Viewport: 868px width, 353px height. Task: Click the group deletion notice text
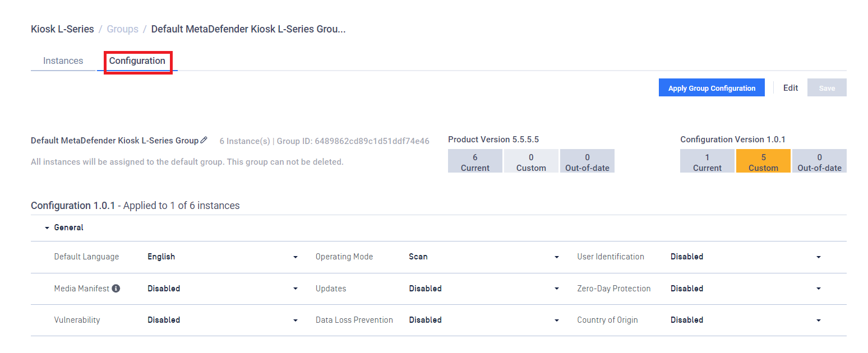point(187,162)
